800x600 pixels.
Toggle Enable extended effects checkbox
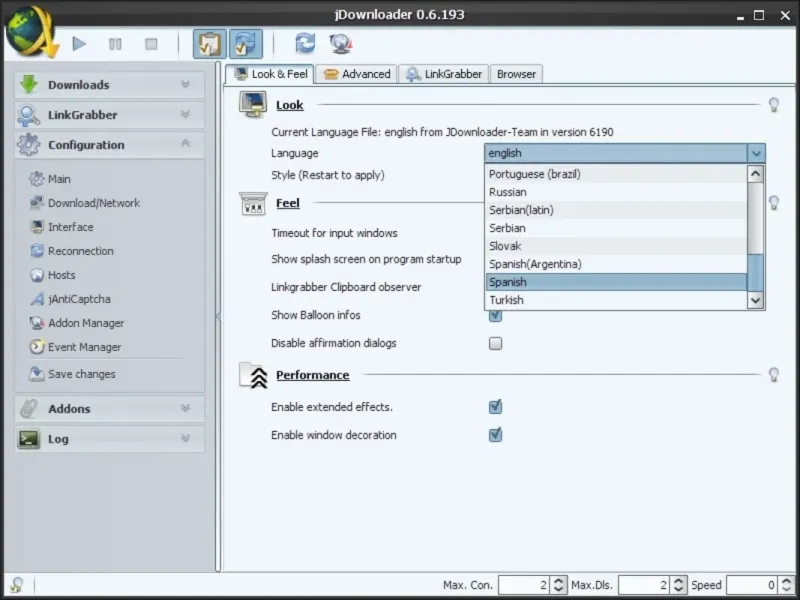pyautogui.click(x=495, y=407)
